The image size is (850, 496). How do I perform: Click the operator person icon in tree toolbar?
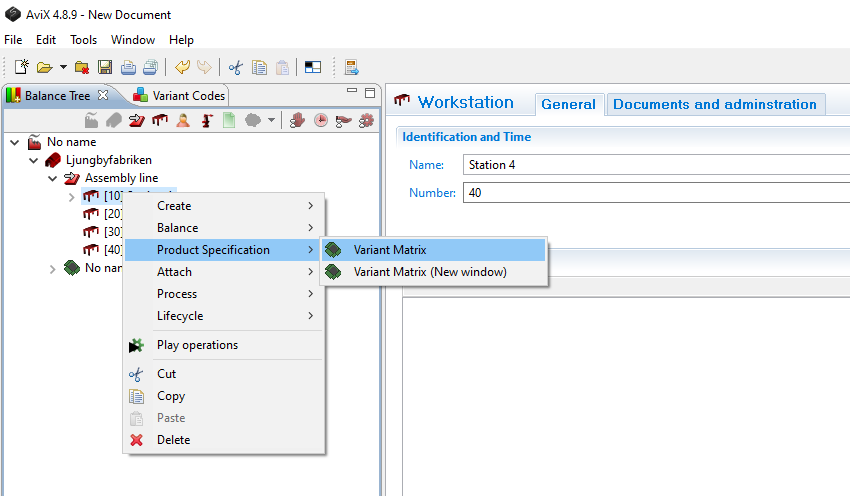tap(183, 121)
